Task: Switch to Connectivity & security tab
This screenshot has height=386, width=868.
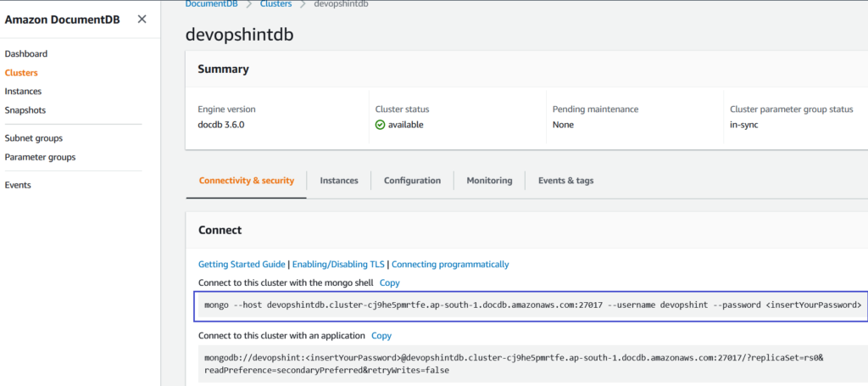Action: (247, 181)
